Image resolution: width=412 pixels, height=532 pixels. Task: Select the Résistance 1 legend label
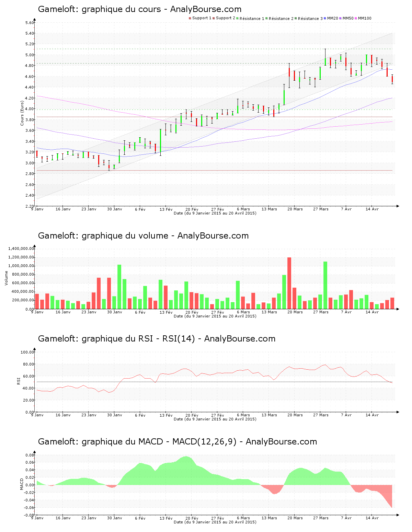[252, 19]
